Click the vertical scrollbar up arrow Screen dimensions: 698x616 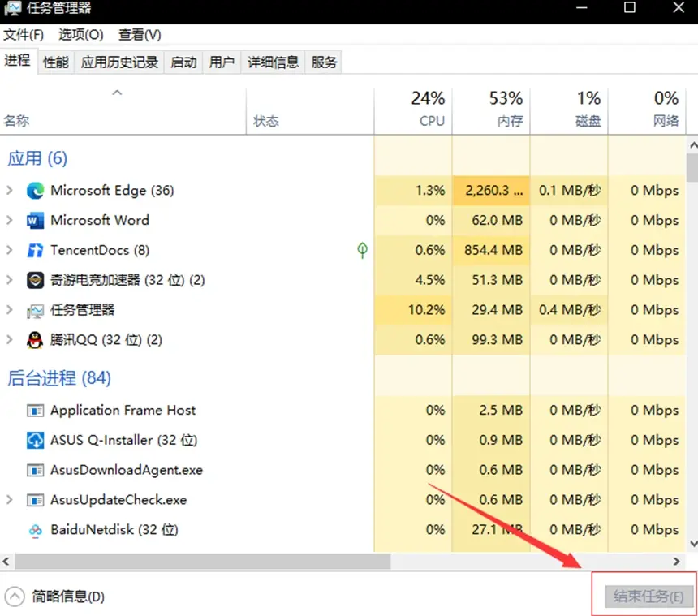tap(693, 145)
